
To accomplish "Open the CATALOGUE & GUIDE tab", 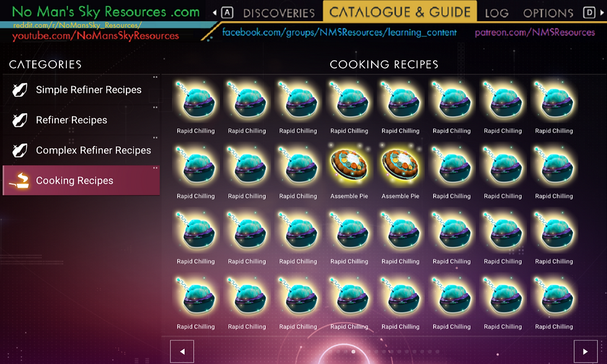I will point(400,11).
